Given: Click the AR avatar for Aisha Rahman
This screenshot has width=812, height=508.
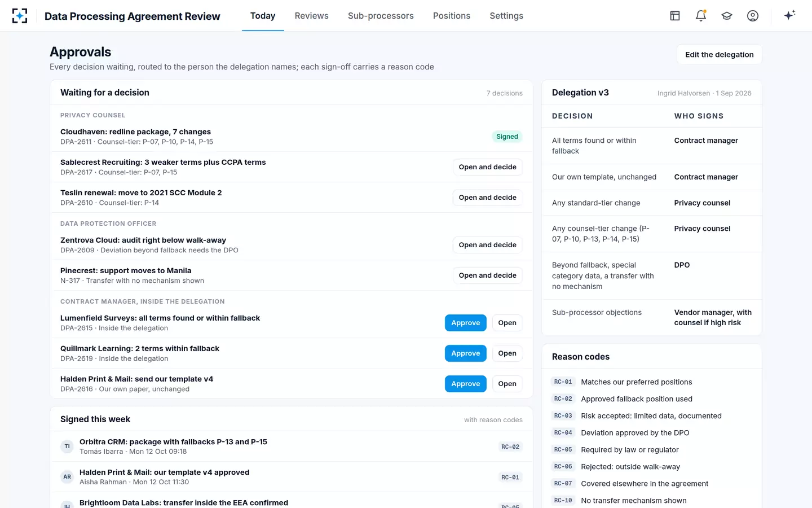Looking at the screenshot, I should coord(67,477).
